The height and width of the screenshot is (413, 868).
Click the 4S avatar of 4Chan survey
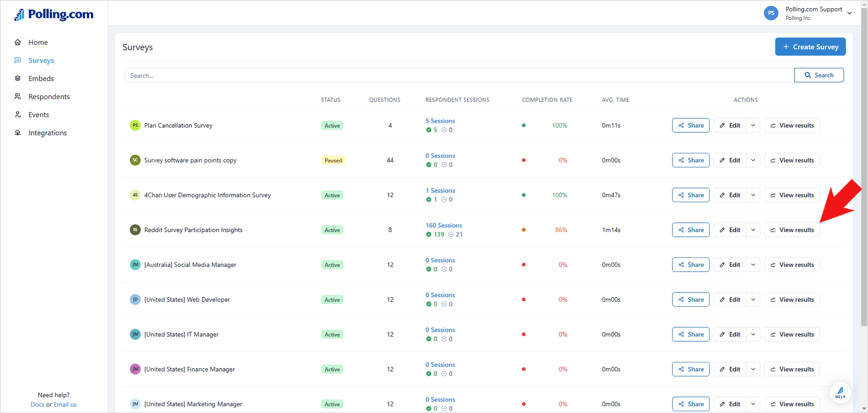coord(135,195)
